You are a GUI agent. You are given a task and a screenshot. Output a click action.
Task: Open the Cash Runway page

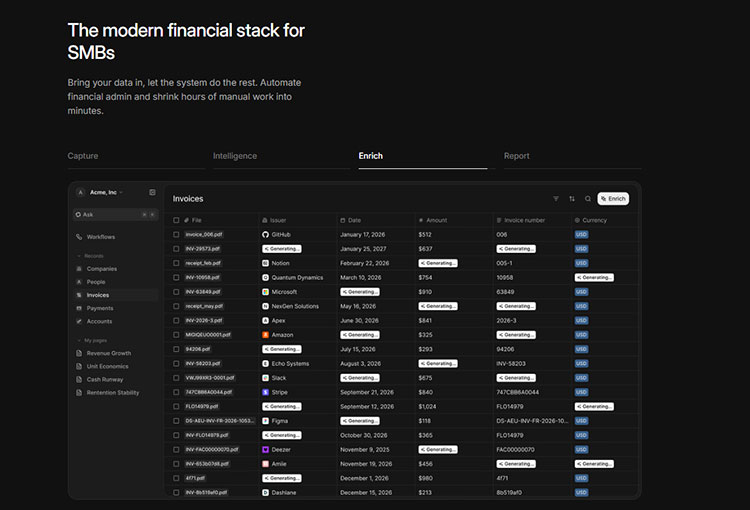pyautogui.click(x=105, y=379)
